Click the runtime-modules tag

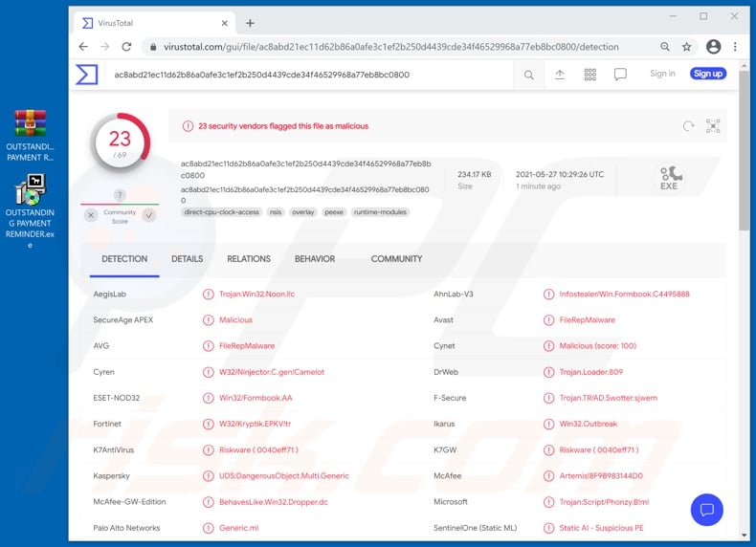tap(380, 212)
